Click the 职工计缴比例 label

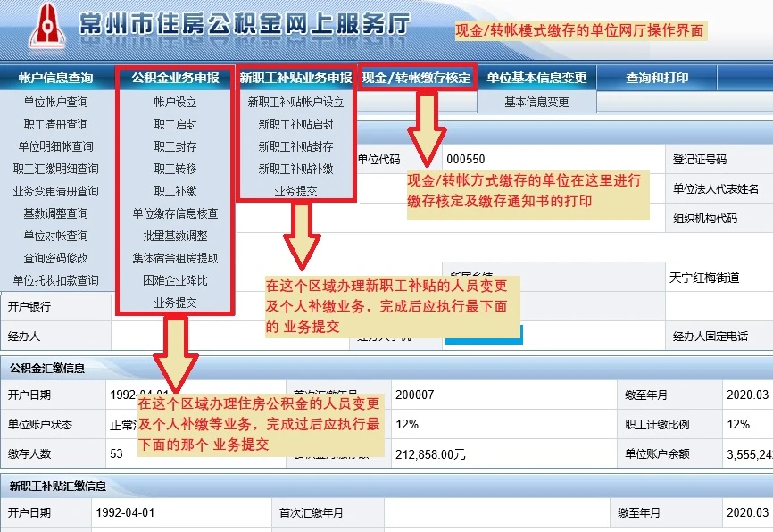click(x=657, y=425)
